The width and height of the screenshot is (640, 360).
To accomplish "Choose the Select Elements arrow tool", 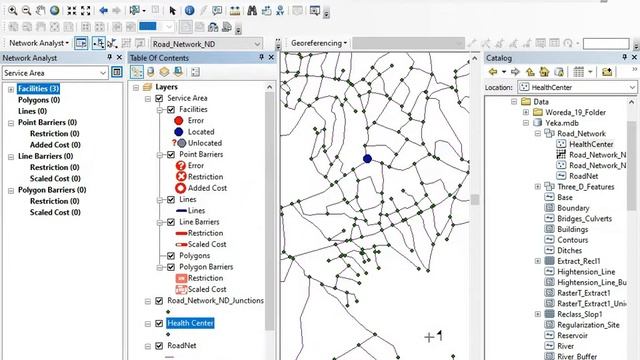I will coord(172,11).
